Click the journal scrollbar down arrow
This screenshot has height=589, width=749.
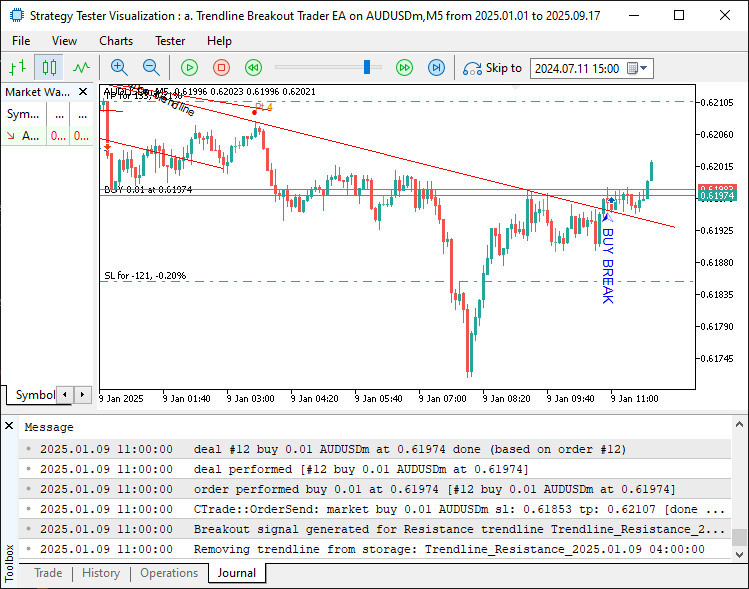(739, 555)
